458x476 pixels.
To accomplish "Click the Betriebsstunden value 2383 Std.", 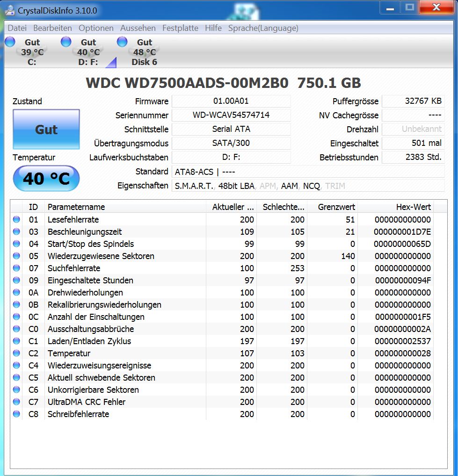I will [413, 157].
